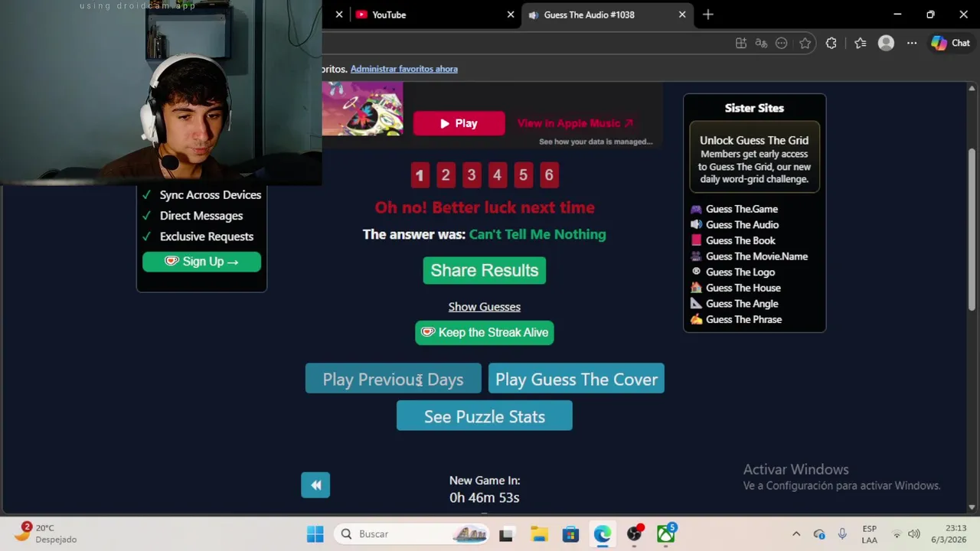Open Copilot Chat button
The width and height of the screenshot is (980, 551).
point(950,44)
